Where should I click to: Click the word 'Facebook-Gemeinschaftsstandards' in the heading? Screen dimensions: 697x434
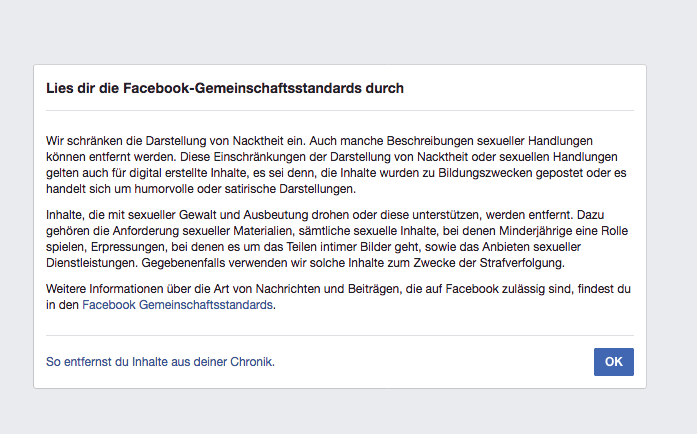coord(242,88)
